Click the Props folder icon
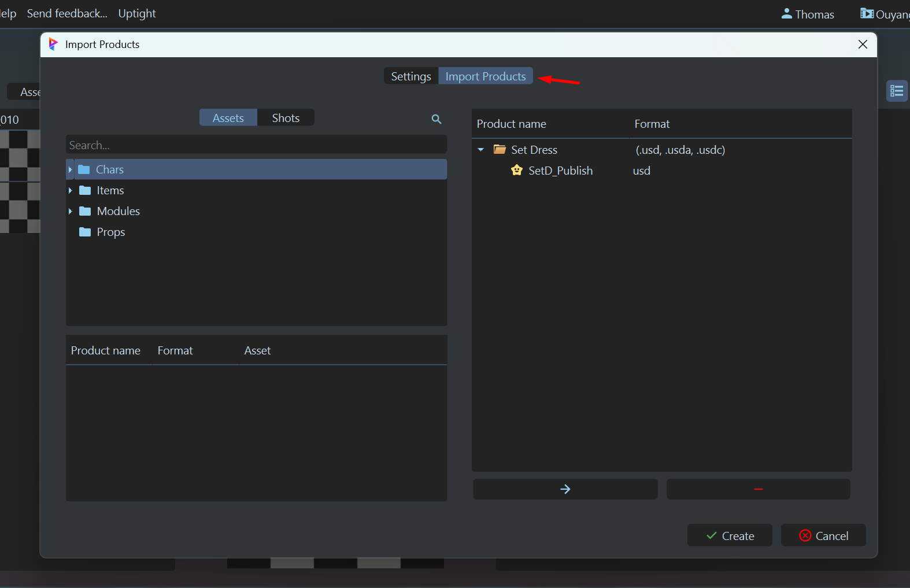910x588 pixels. pos(85,232)
